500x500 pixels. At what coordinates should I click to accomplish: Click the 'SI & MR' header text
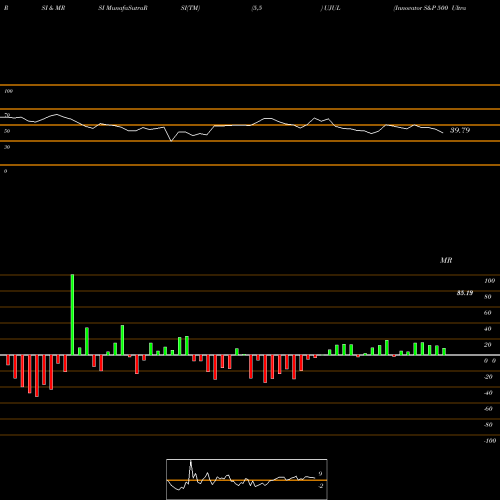pos(53,8)
